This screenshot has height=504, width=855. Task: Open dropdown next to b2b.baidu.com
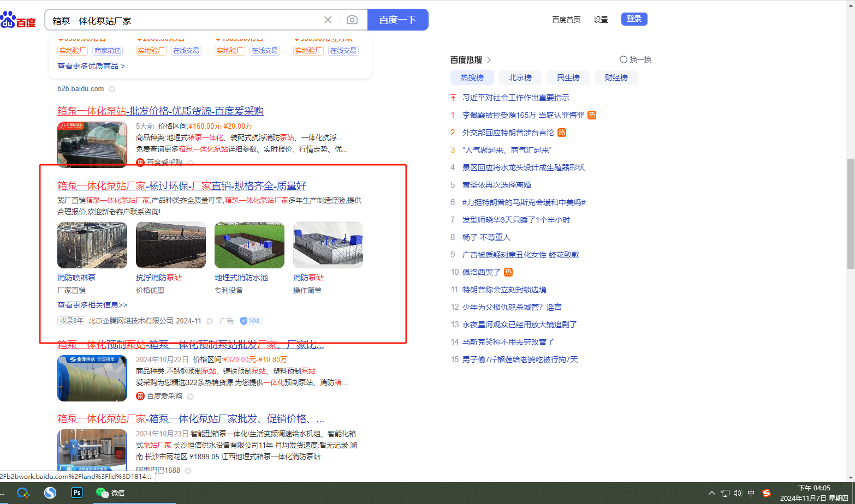(112, 89)
